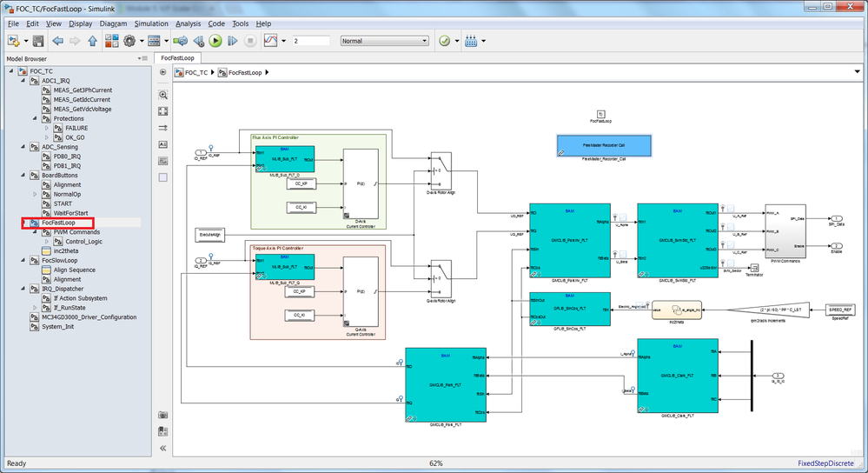Toggle the Hide/Show Explorer Bar button
The height and width of the screenshot is (473, 868).
pyautogui.click(x=162, y=72)
